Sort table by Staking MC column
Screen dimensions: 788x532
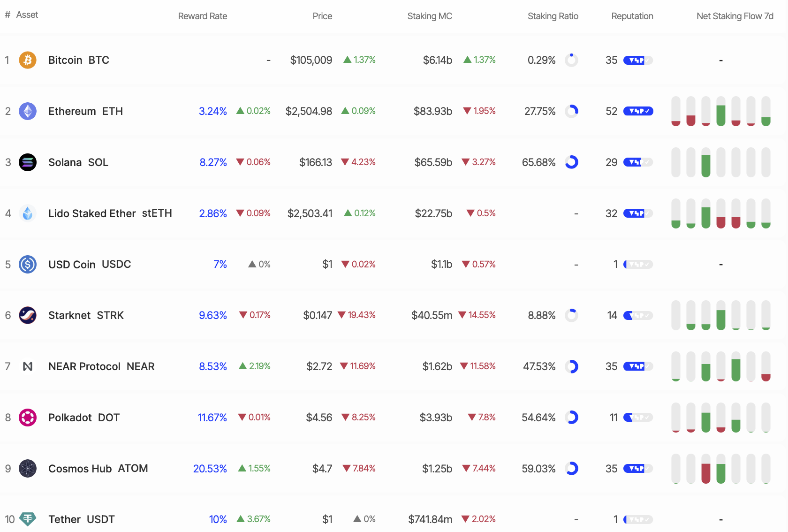click(429, 16)
